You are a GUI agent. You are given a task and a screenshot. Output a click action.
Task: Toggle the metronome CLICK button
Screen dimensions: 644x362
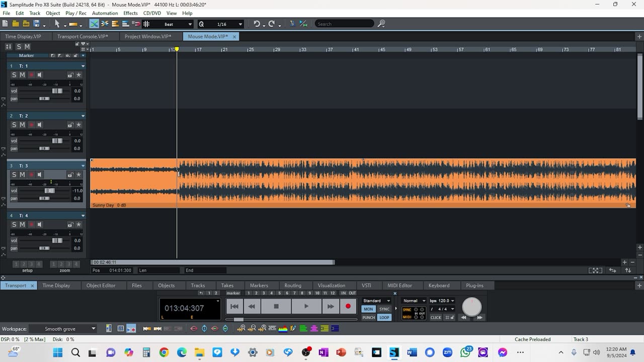point(436,317)
